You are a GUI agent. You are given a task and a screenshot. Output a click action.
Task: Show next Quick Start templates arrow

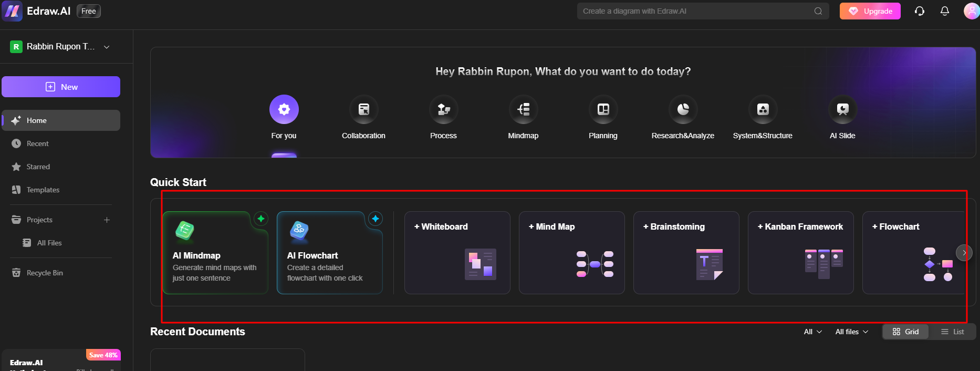[964, 253]
